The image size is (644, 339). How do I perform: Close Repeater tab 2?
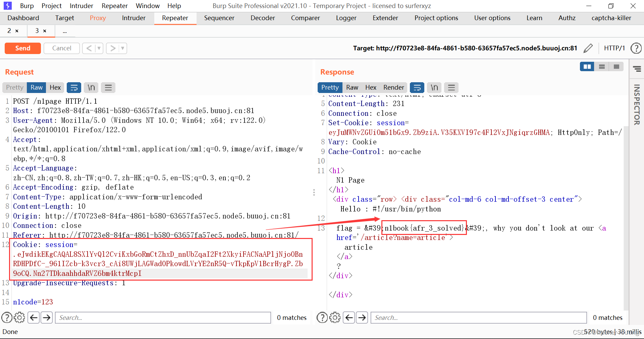click(17, 31)
